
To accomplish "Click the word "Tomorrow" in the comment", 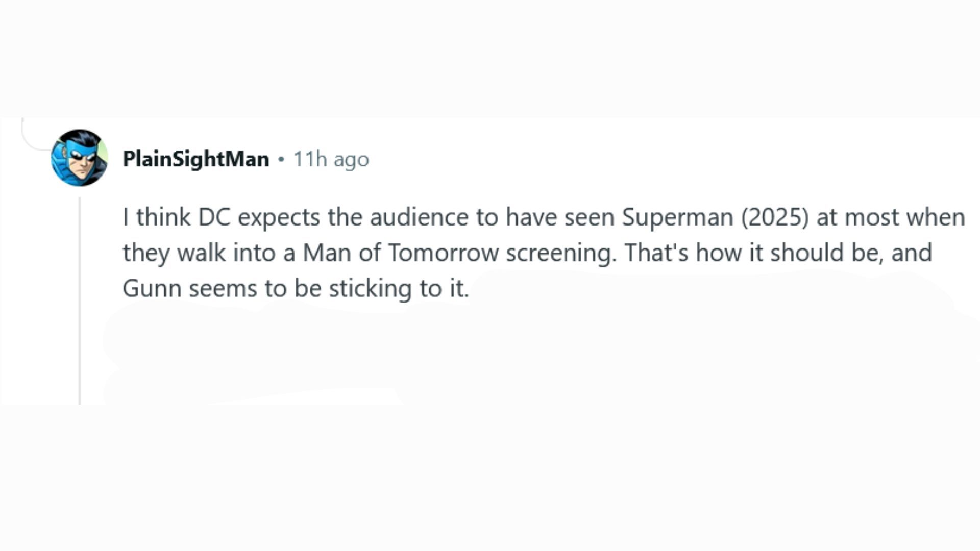I will click(443, 253).
